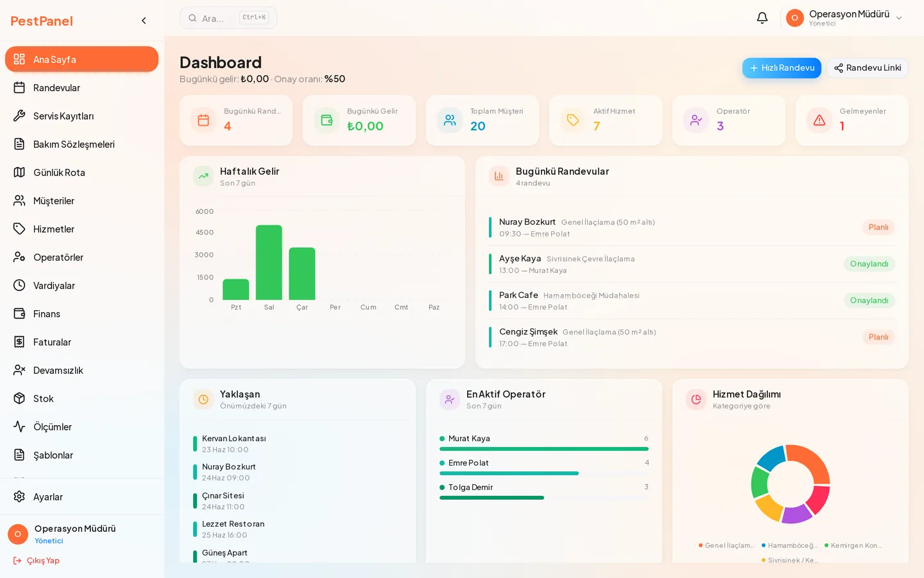Click the Finans wallet icon in sidebar
This screenshot has width=924, height=578.
click(19, 313)
